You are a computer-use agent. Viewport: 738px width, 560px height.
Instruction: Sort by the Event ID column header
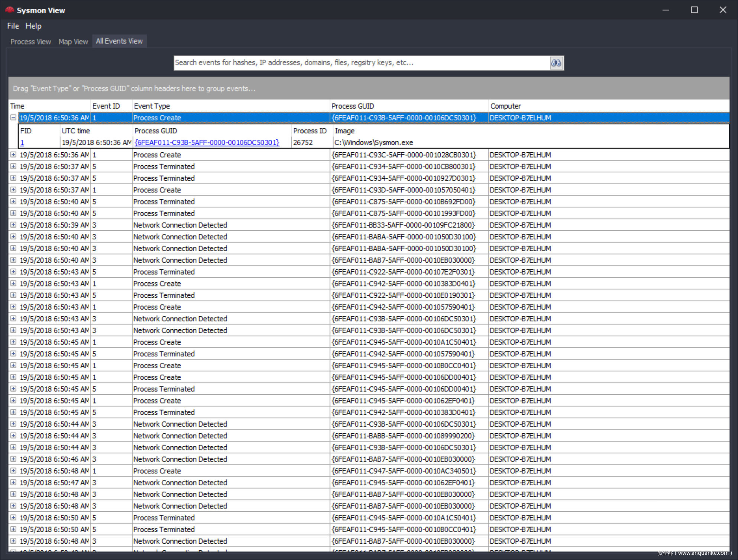[106, 106]
